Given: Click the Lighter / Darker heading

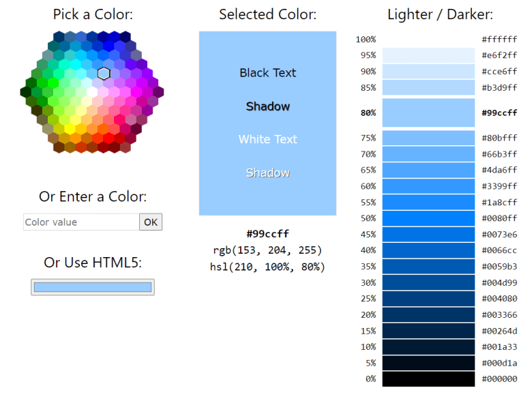Looking at the screenshot, I should coord(440,14).
